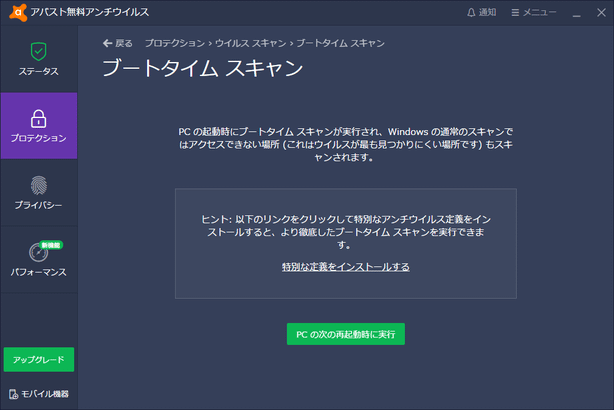This screenshot has width=614, height=410.
Task: Click the モバイル機器 device icon
Action: click(x=13, y=394)
